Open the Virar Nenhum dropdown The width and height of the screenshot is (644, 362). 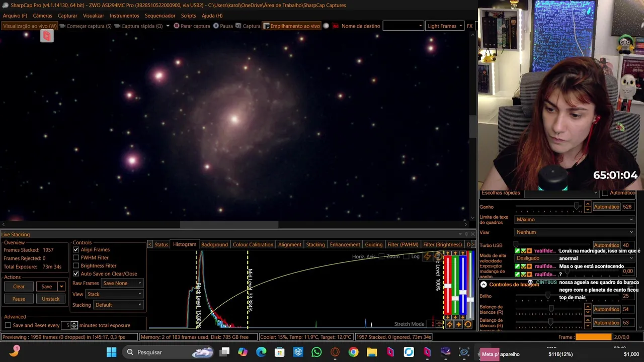pos(575,232)
